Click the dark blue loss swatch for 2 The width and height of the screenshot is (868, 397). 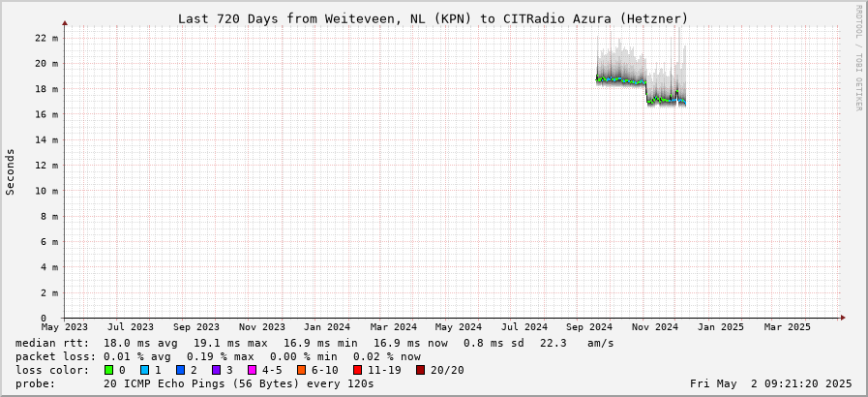180,370
